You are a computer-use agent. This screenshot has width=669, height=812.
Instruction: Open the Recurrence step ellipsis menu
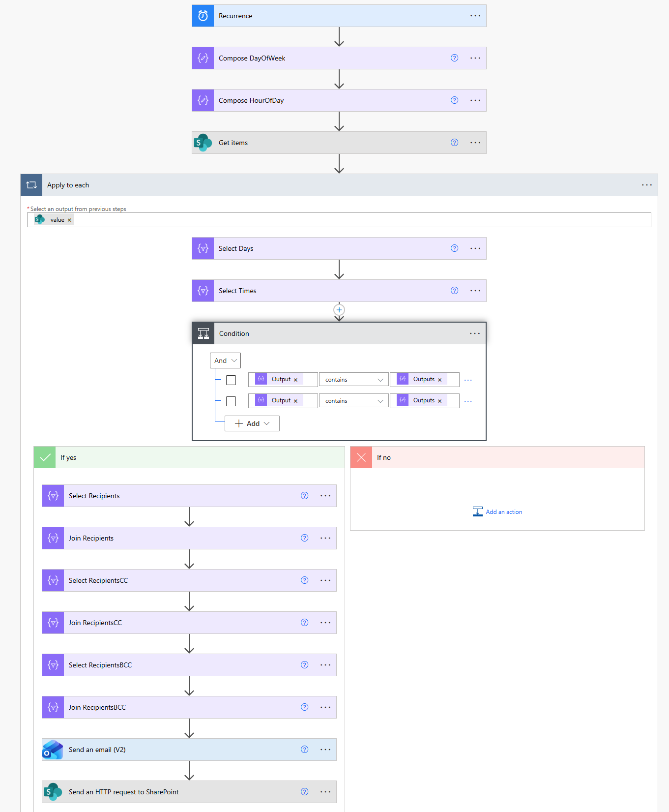tap(475, 16)
